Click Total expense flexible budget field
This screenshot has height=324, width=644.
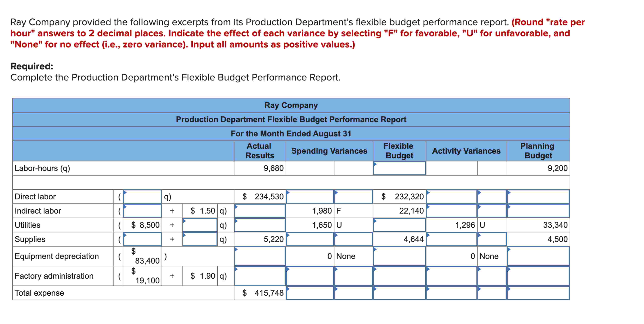point(399,293)
